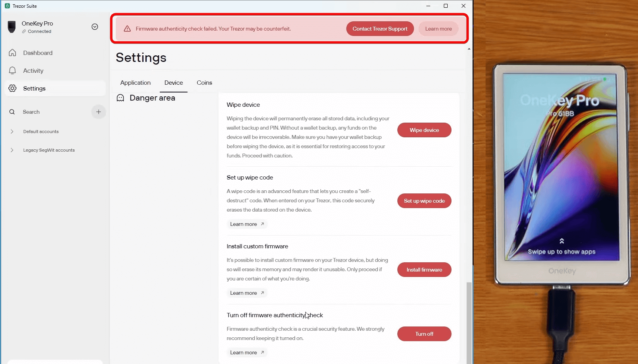This screenshot has width=638, height=364.
Task: Expand Legacy SegWit accounts section
Action: pos(12,150)
